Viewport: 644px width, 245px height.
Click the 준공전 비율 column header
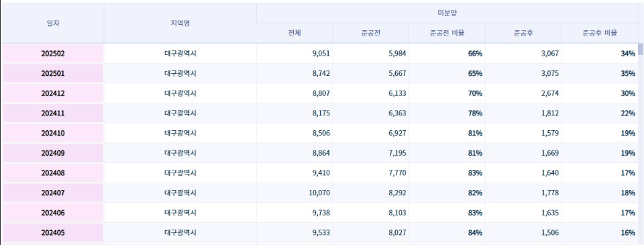coord(447,34)
